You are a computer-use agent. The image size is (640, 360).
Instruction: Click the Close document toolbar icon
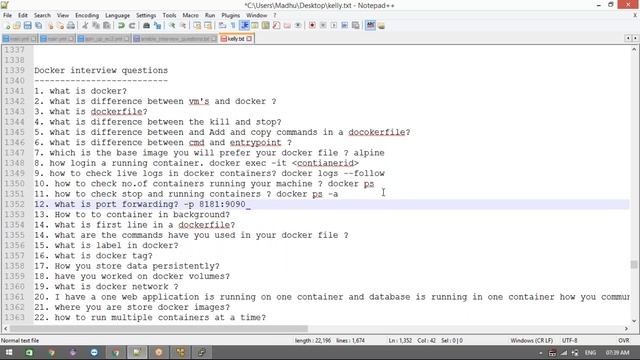[x=50, y=26]
